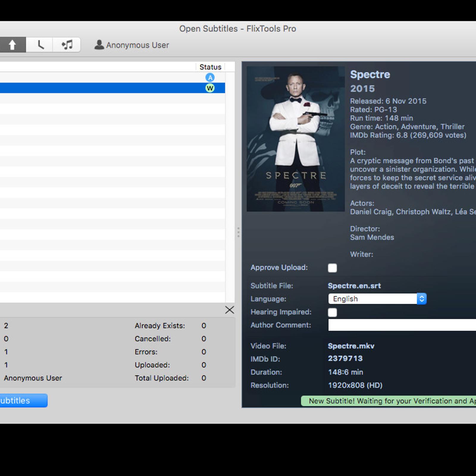Open the English language dropdown
This screenshot has width=476, height=476.
(x=377, y=299)
